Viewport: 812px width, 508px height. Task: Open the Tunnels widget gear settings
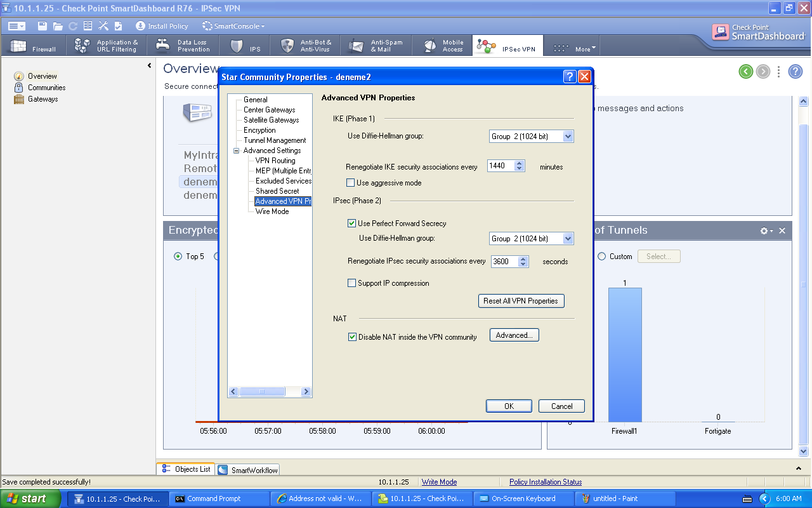(766, 231)
